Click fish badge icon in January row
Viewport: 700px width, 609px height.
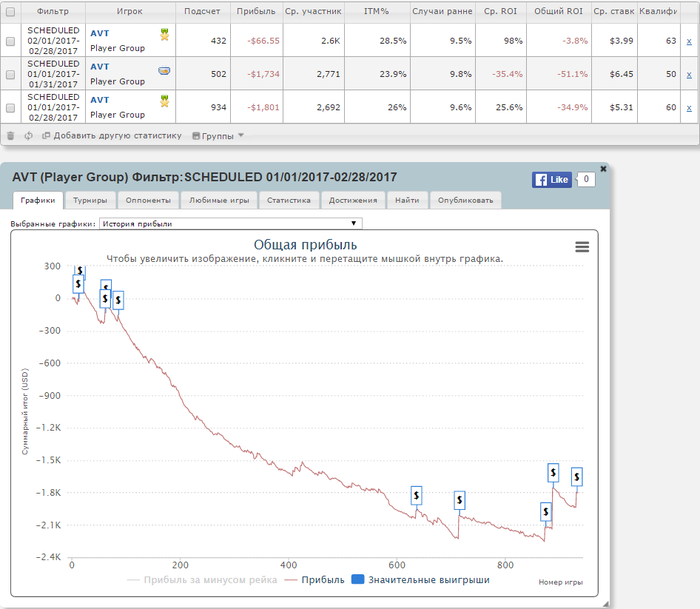[x=164, y=71]
